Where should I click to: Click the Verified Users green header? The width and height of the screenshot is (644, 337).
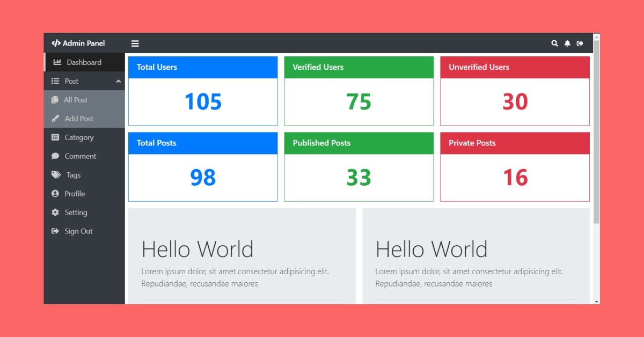358,67
